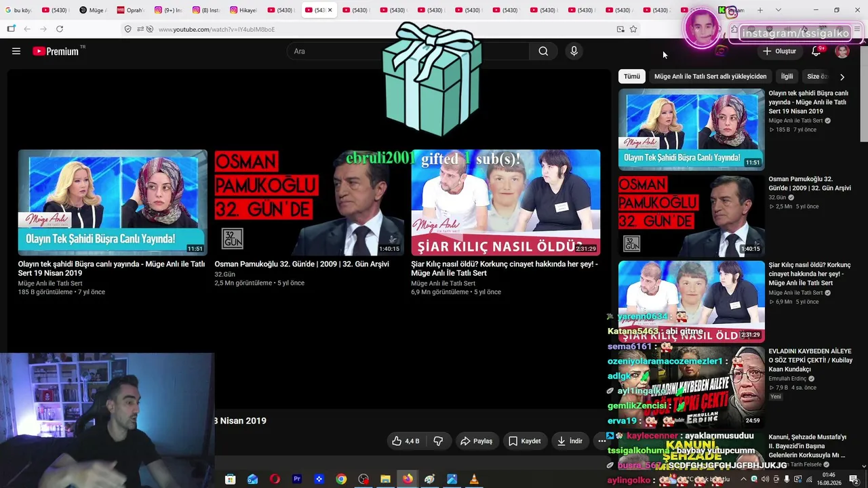Select the Tümü filter chip
This screenshot has width=868, height=488.
[x=632, y=77]
